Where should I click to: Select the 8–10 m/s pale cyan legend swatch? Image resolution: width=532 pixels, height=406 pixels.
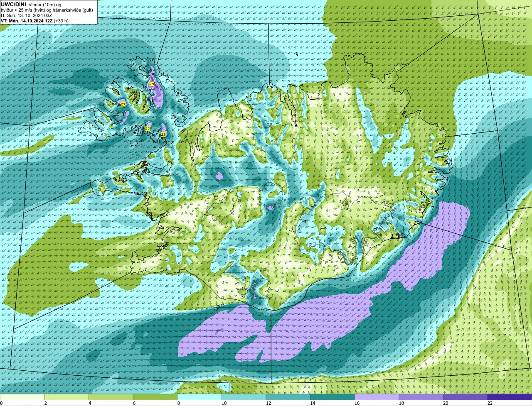[x=199, y=397]
